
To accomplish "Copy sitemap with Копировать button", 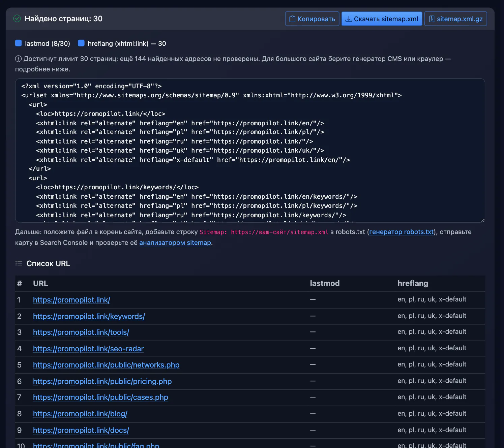I will click(x=312, y=19).
